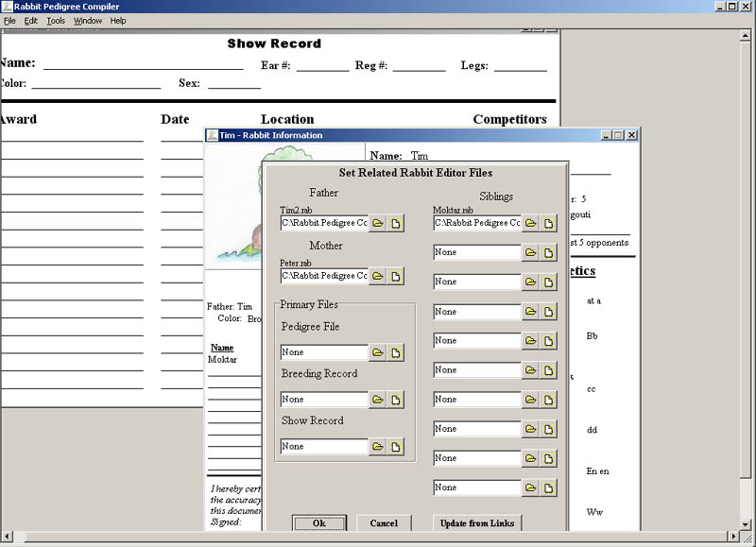Open the Tools menu
Viewport: 756px width, 547px height.
tap(56, 20)
